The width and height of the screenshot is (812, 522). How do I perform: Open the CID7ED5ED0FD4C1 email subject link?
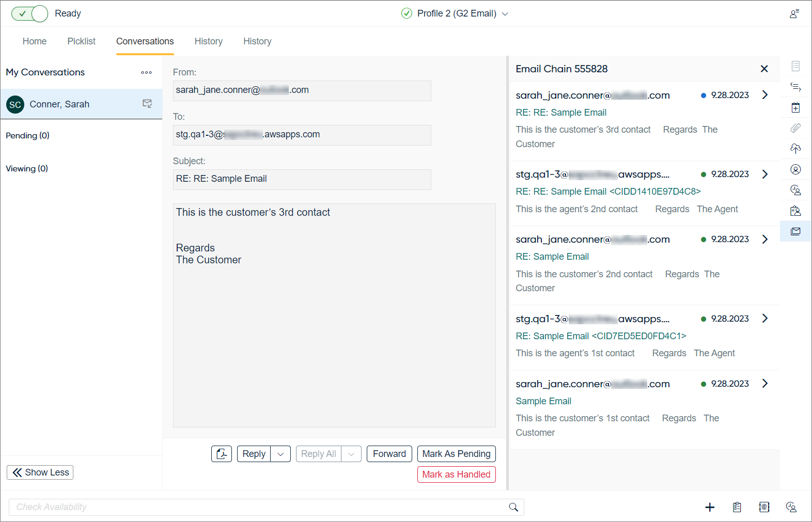(x=601, y=336)
